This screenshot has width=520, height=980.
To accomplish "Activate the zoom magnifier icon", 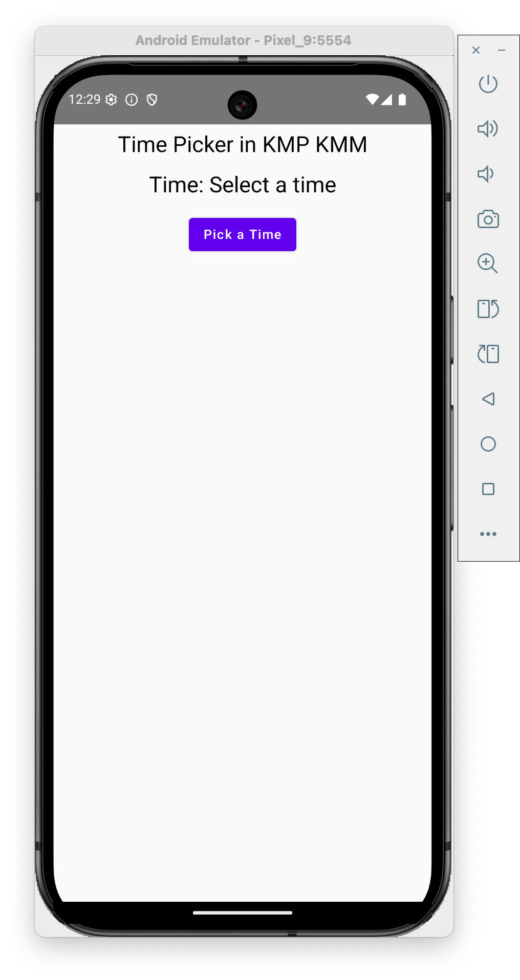I will (x=487, y=263).
